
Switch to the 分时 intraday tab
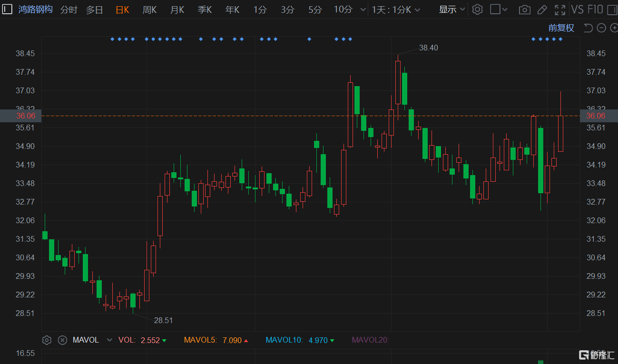[69, 10]
